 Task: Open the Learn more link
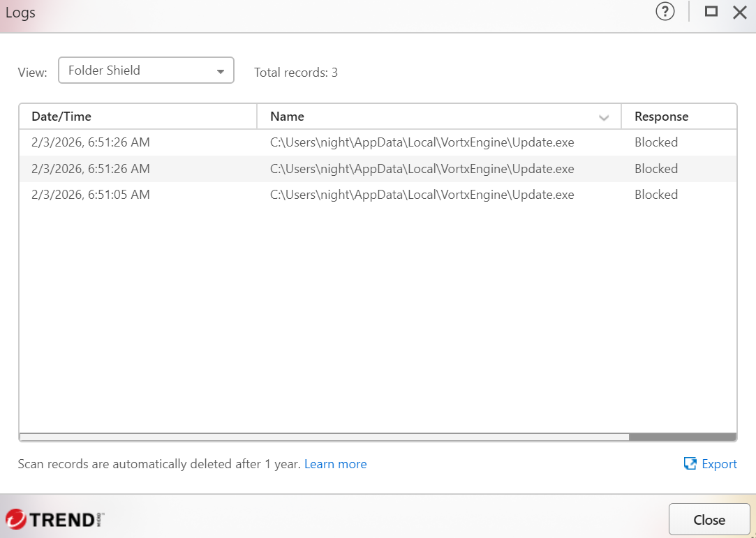click(336, 464)
